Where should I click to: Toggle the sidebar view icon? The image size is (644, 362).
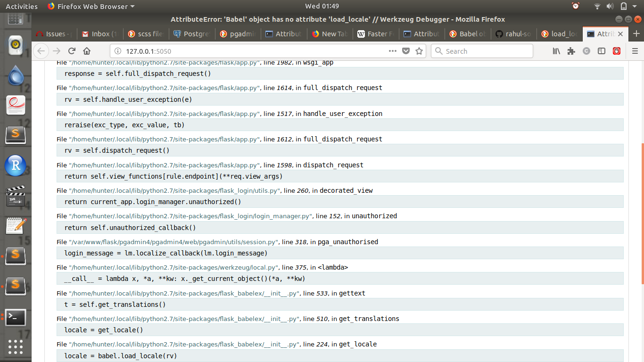coord(602,51)
